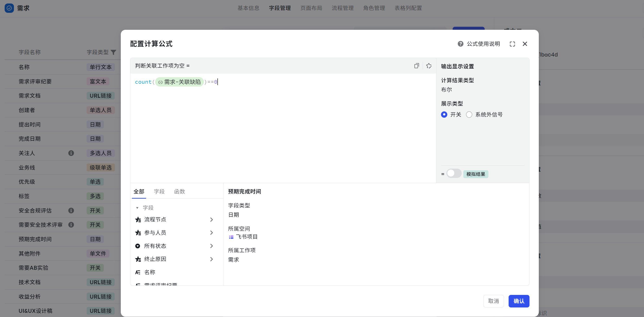The image size is (644, 317).
Task: Switch to 函数 tab in formula panel
Action: [180, 192]
